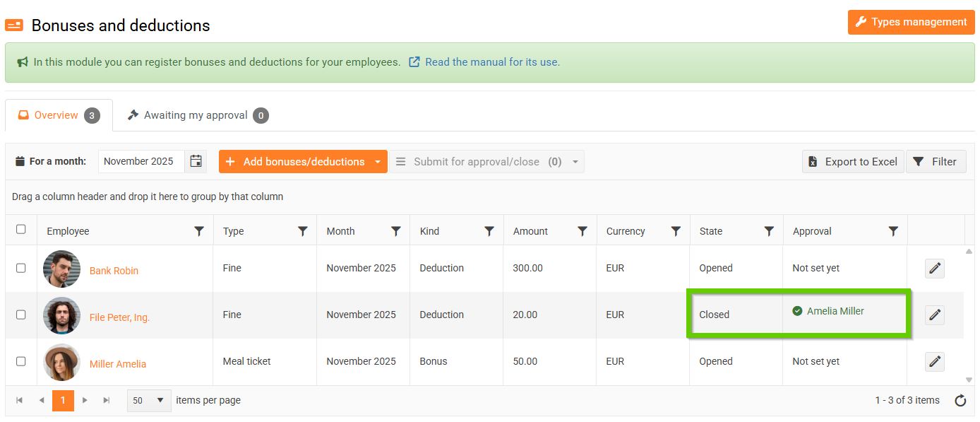Switch to Awaiting my approval tab
980x422 pixels.
(x=197, y=115)
